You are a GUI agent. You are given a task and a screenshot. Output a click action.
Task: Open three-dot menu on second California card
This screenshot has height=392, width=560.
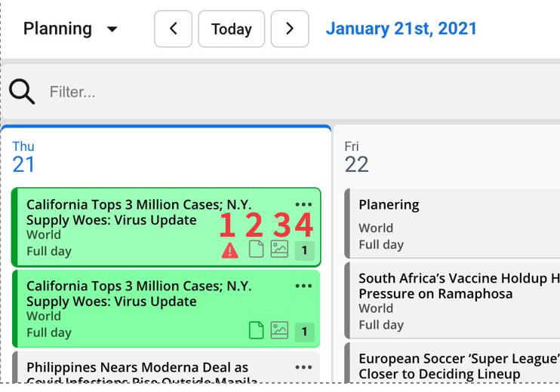303,286
